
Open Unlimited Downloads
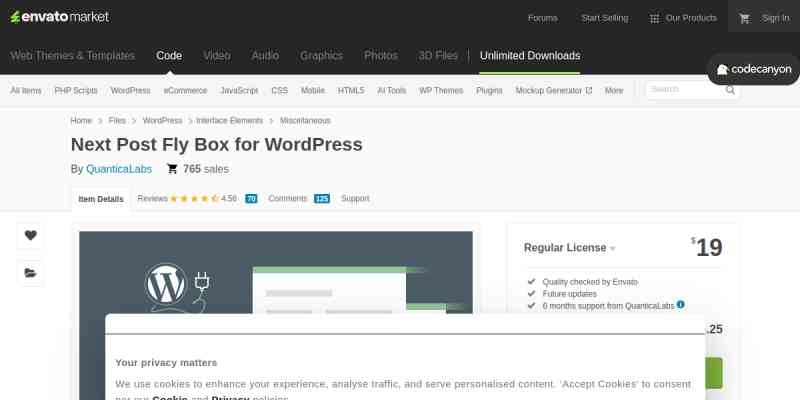[x=530, y=56]
